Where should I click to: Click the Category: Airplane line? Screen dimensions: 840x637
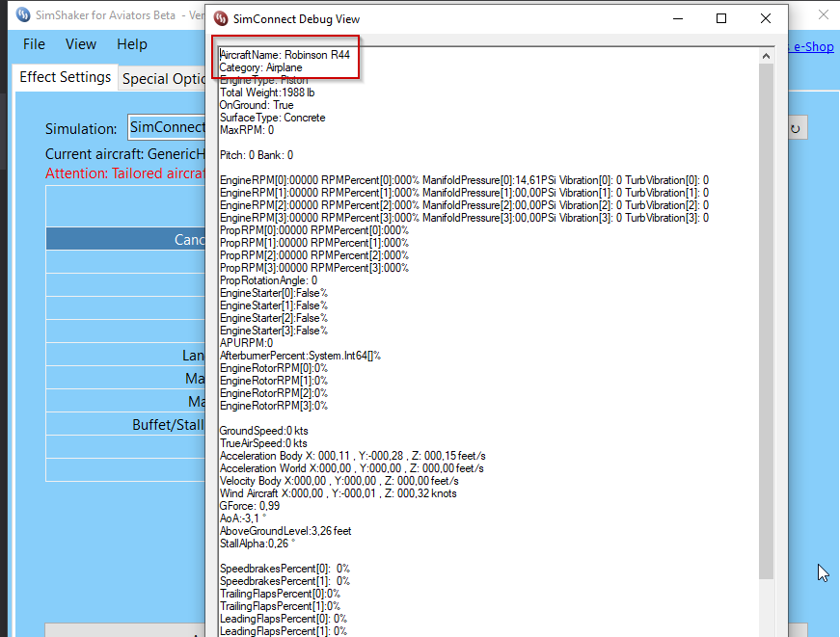[261, 67]
